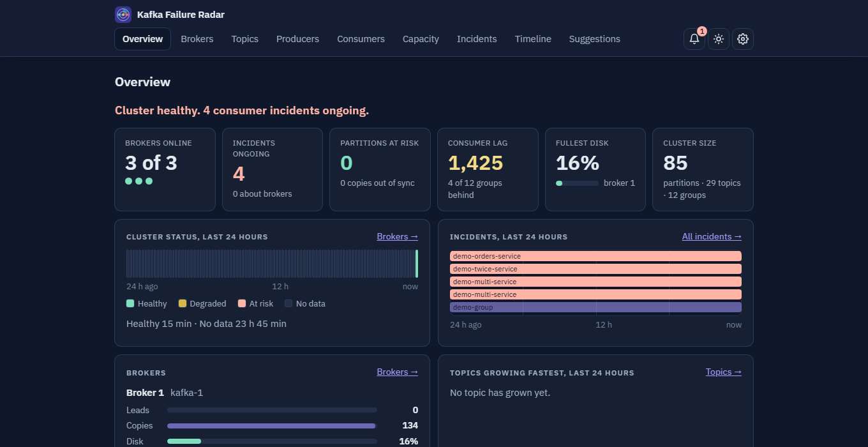Image resolution: width=868 pixels, height=447 pixels.
Task: Toggle the light/dark theme sun icon
Action: click(719, 39)
